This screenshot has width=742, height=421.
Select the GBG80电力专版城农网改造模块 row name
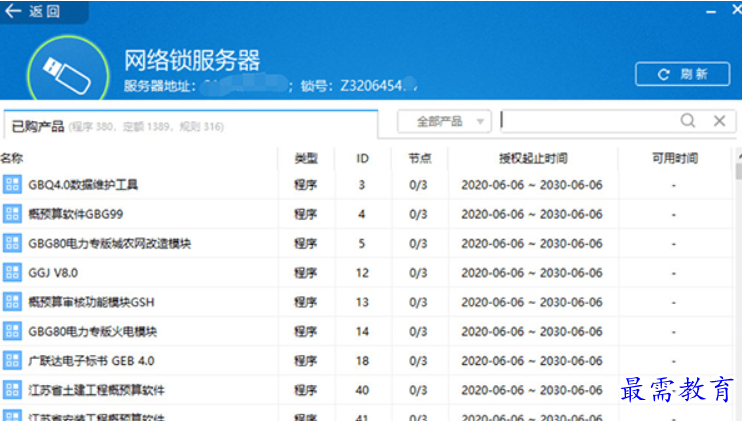click(x=109, y=243)
